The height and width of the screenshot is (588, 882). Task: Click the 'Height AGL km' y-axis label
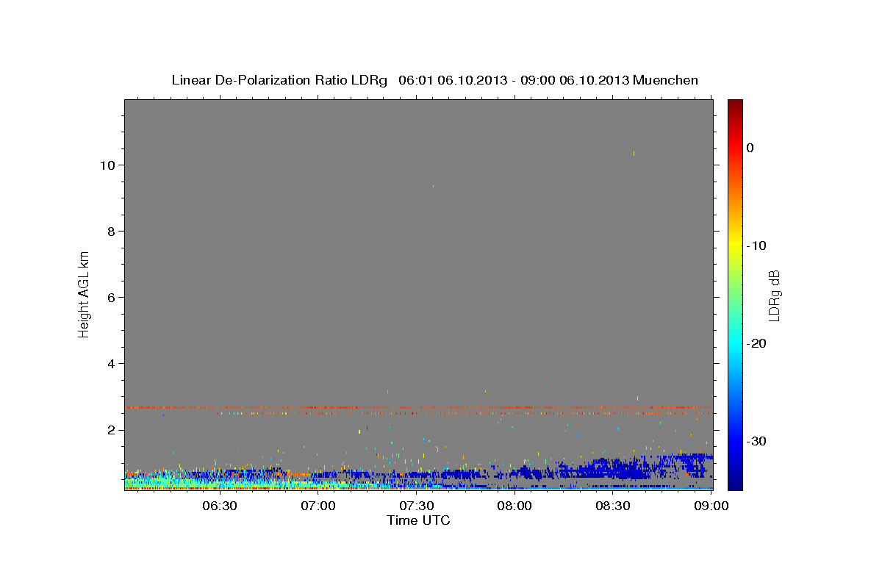[x=84, y=294]
